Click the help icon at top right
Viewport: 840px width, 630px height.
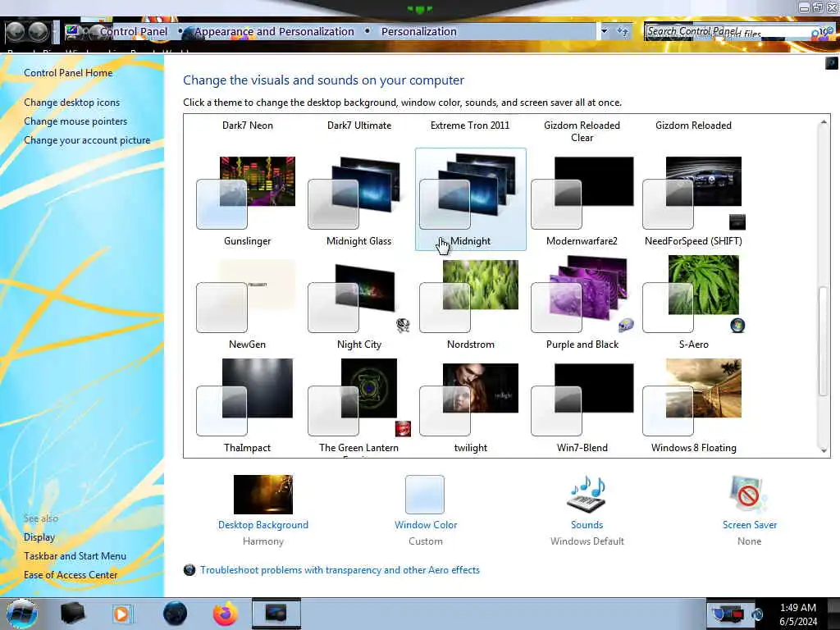click(831, 63)
